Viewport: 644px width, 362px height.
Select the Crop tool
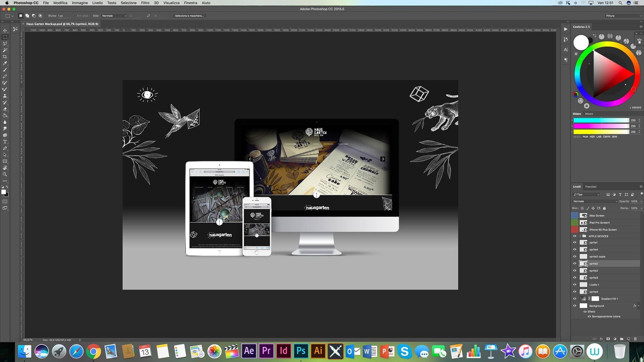pyautogui.click(x=5, y=57)
